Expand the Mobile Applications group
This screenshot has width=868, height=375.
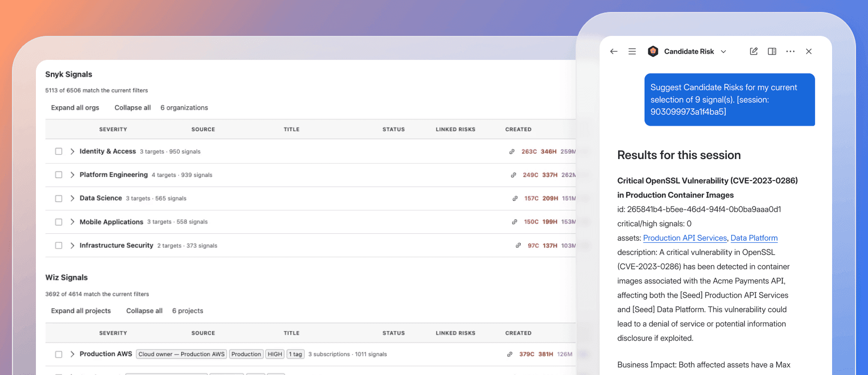[x=72, y=222]
